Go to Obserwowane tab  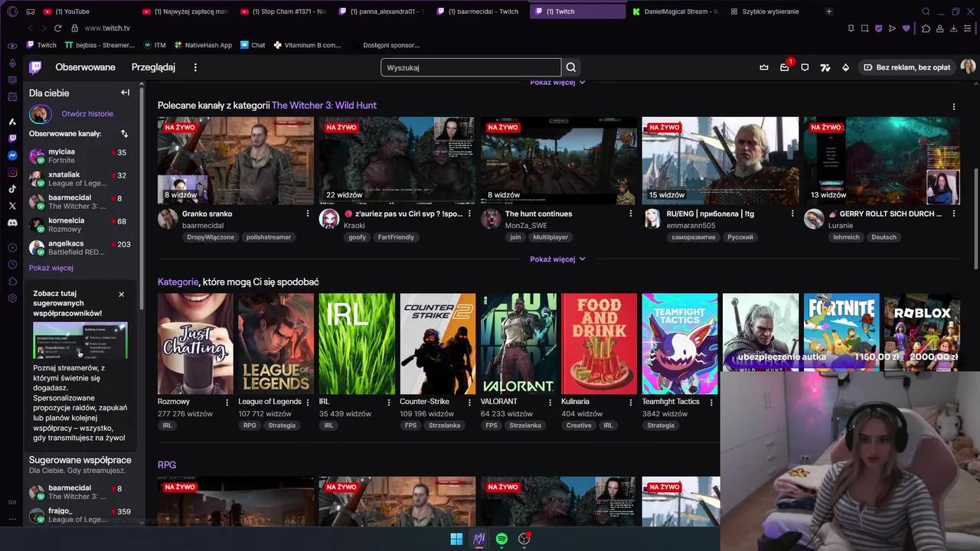(x=85, y=67)
